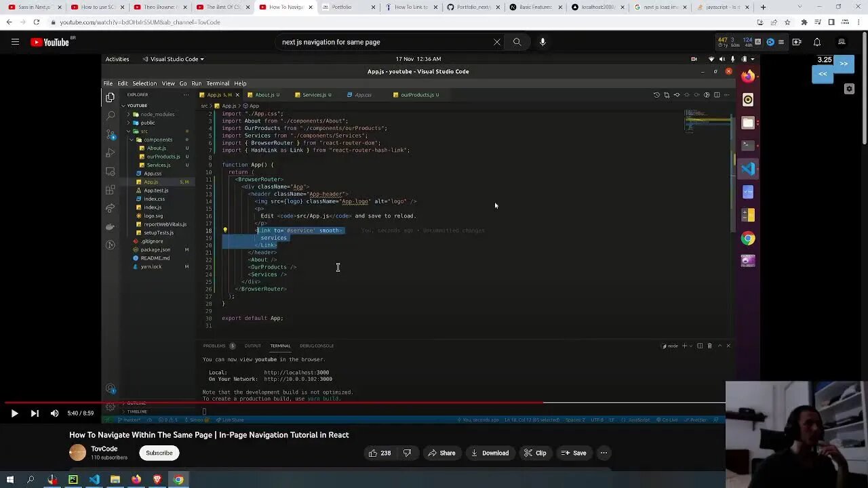
Task: Switch to the 'The Best Of CS' browser tab
Action: point(222,7)
